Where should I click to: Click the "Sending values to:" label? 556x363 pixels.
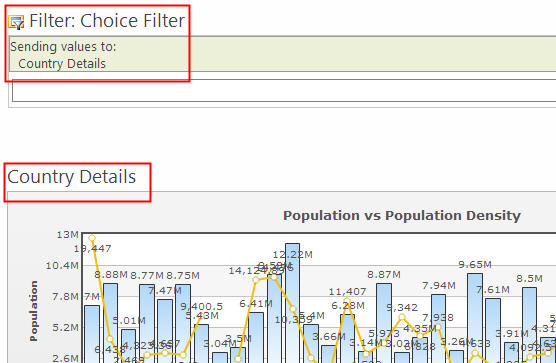(63, 47)
